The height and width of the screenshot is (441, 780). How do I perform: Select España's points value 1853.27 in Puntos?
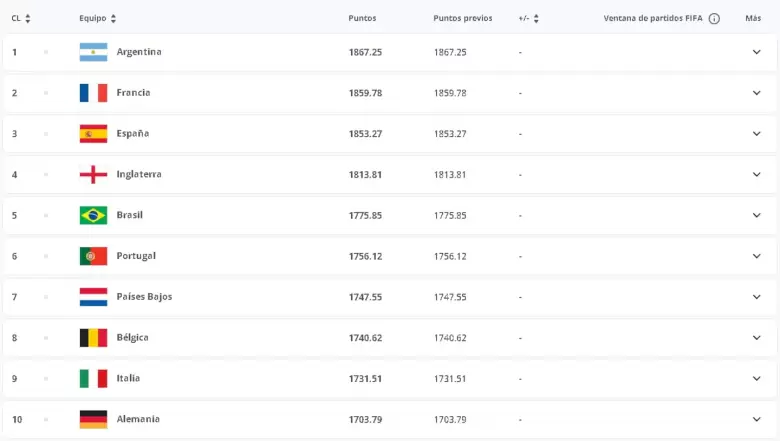tap(365, 134)
